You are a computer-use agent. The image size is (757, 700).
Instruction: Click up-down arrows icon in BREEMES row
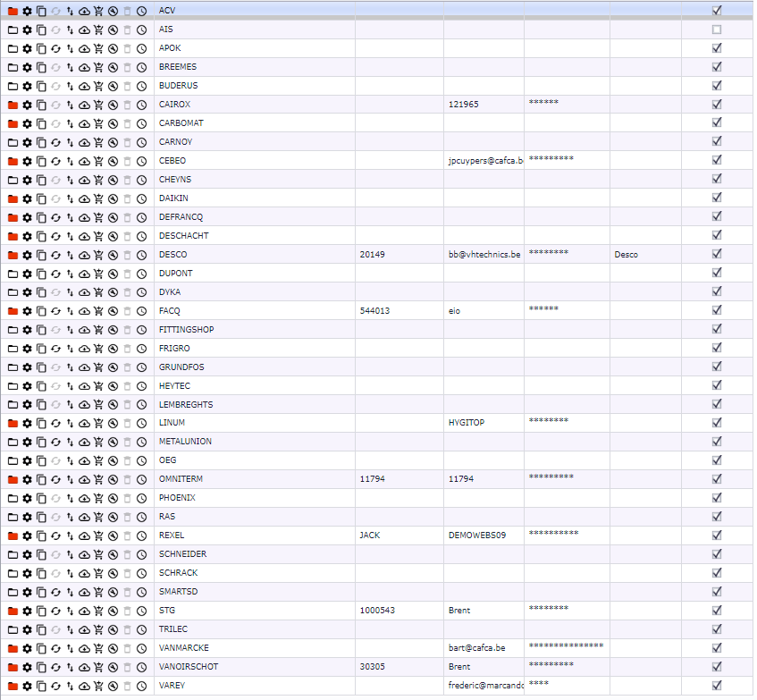click(70, 68)
